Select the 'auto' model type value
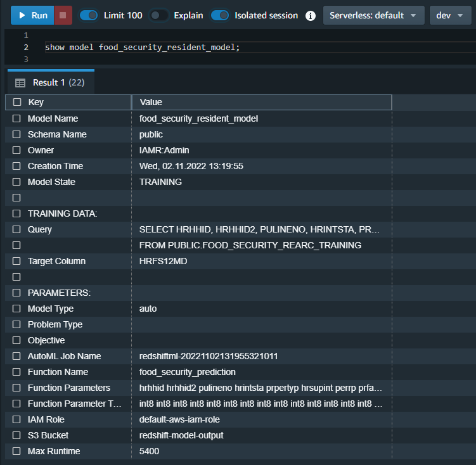 [148, 309]
